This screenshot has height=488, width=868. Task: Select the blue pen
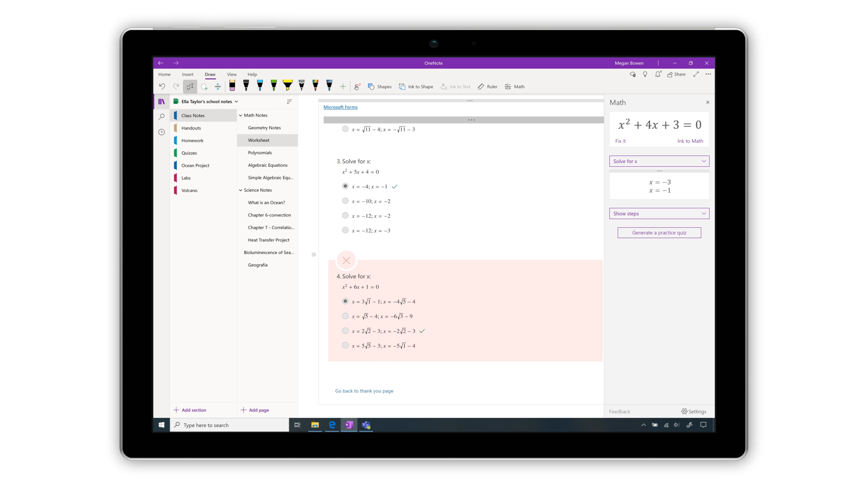pyautogui.click(x=260, y=85)
